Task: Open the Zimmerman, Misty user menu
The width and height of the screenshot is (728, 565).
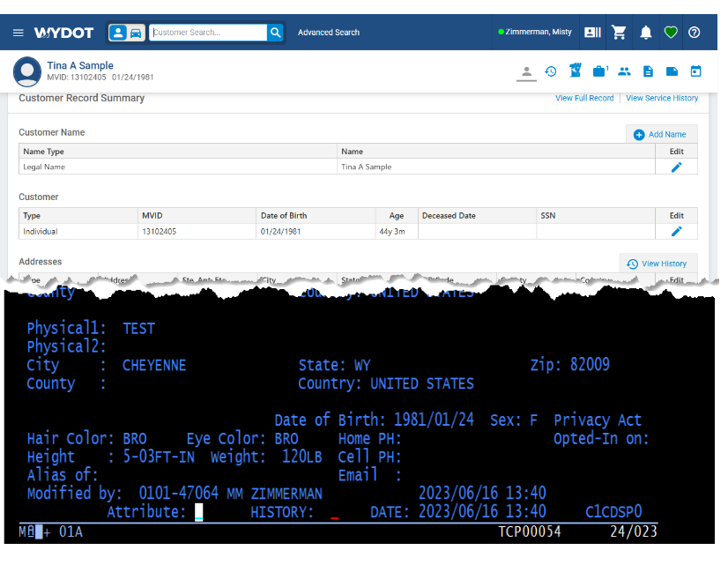Action: 534,32
